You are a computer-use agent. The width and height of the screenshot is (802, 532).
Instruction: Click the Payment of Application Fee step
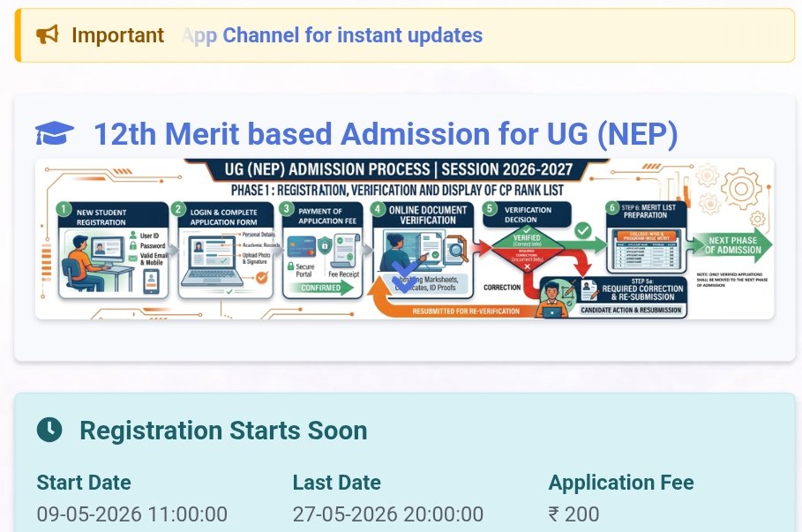323,251
